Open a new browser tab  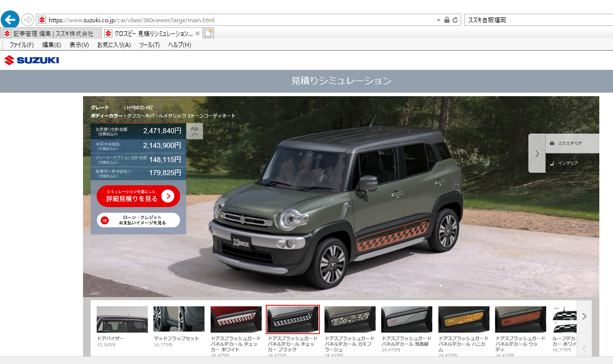[209, 33]
